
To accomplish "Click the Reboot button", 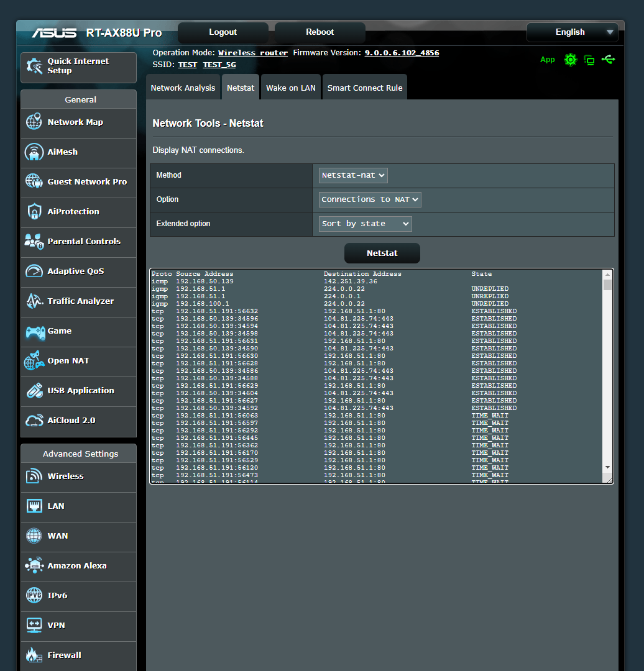I will 320,32.
